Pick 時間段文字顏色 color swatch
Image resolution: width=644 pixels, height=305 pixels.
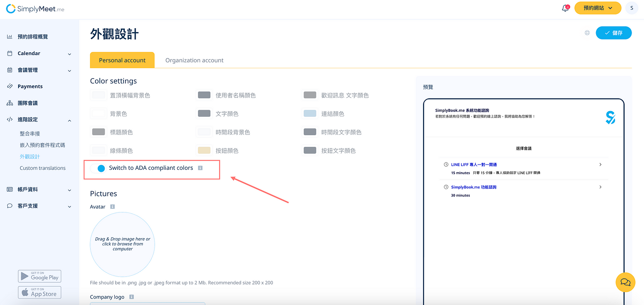click(x=310, y=132)
